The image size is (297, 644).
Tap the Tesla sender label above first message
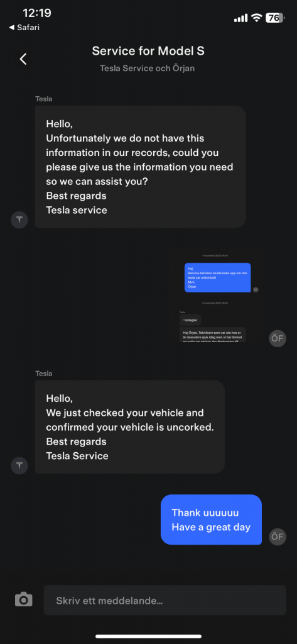tap(43, 99)
